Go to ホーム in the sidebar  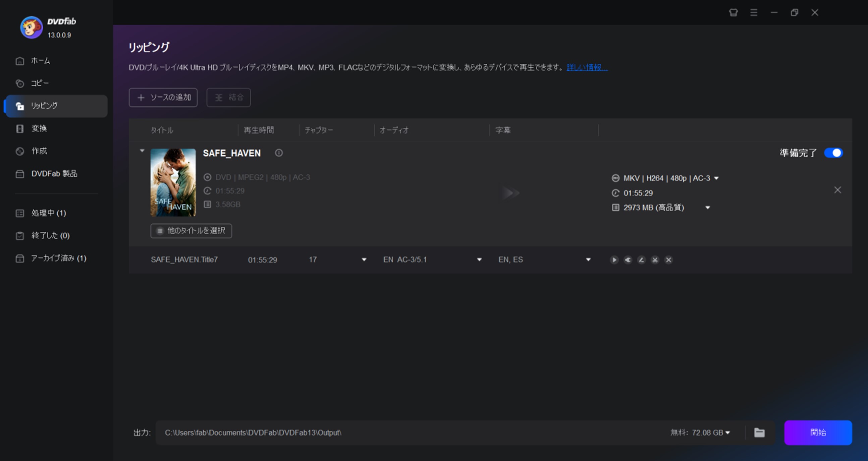point(57,61)
